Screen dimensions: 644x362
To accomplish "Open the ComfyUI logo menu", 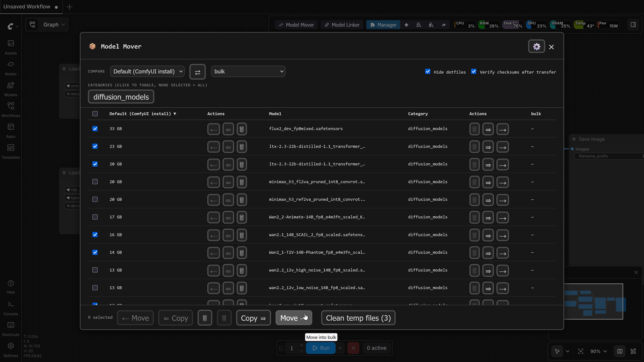I will pyautogui.click(x=12, y=26).
